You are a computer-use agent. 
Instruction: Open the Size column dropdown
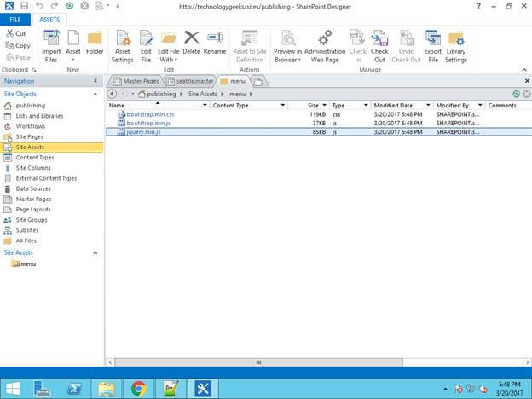click(324, 105)
